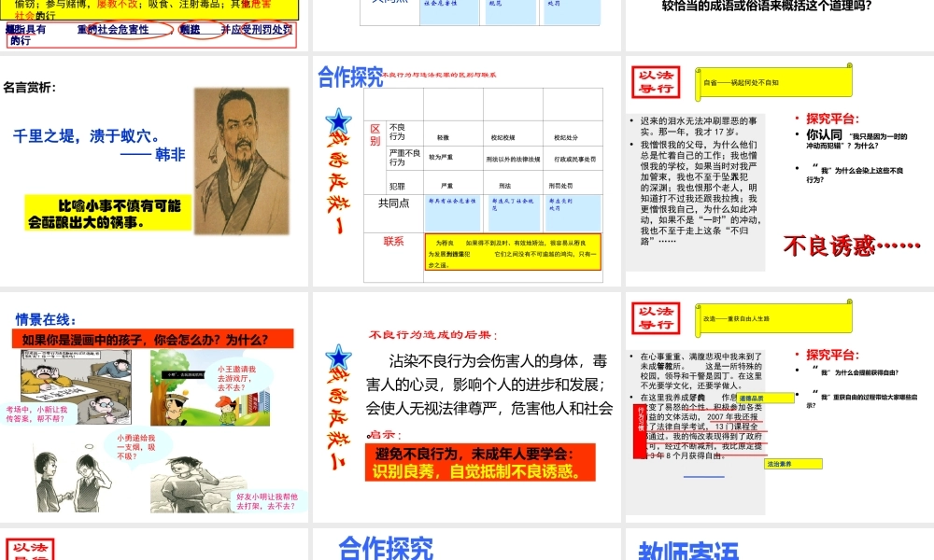Click the blue star beside 我的收获一
The height and width of the screenshot is (560, 934).
coord(338,120)
